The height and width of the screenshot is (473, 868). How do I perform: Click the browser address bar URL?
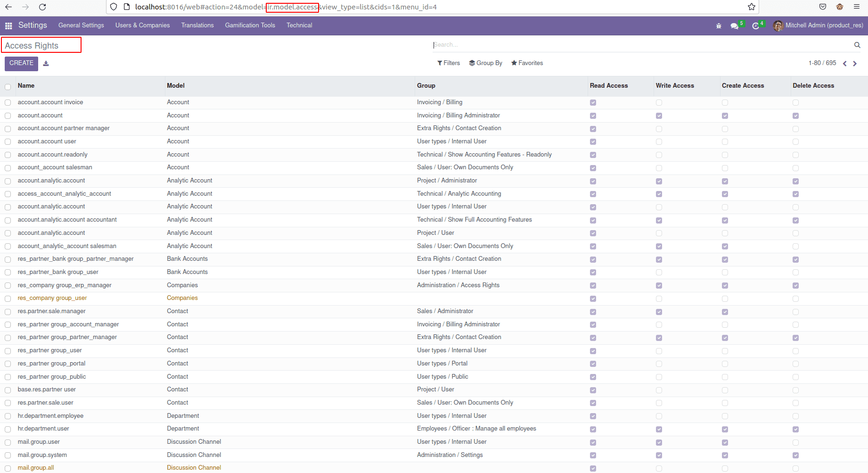[x=286, y=7]
